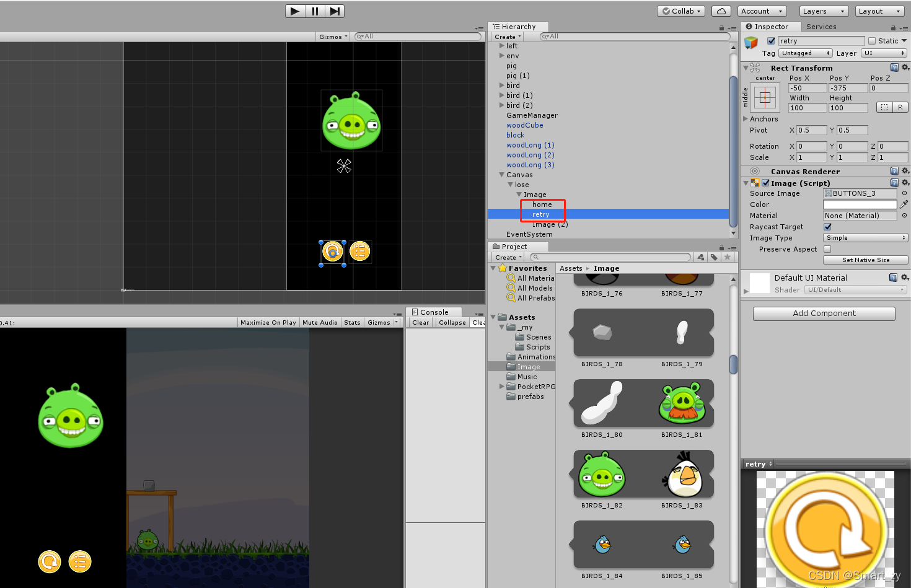Toggle Maximize On Play

[268, 323]
